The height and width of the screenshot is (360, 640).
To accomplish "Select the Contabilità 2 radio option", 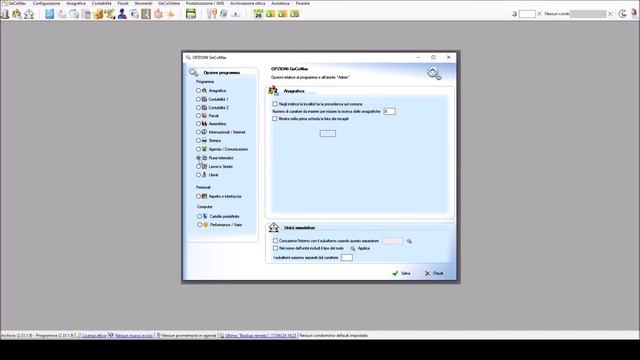I will pos(198,107).
